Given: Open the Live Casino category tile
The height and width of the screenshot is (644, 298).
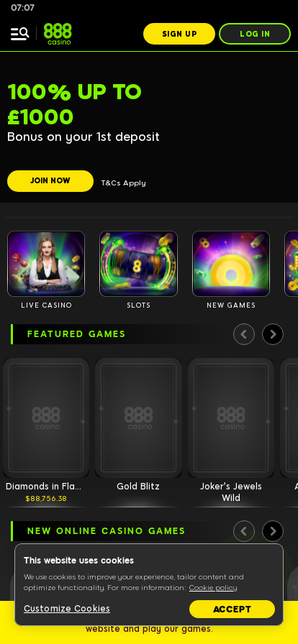Looking at the screenshot, I should tap(46, 264).
